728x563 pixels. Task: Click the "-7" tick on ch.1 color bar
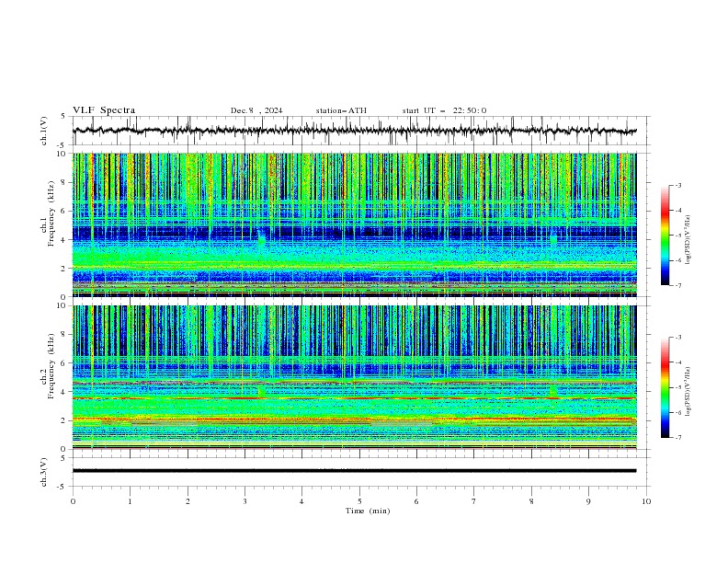pyautogui.click(x=677, y=285)
